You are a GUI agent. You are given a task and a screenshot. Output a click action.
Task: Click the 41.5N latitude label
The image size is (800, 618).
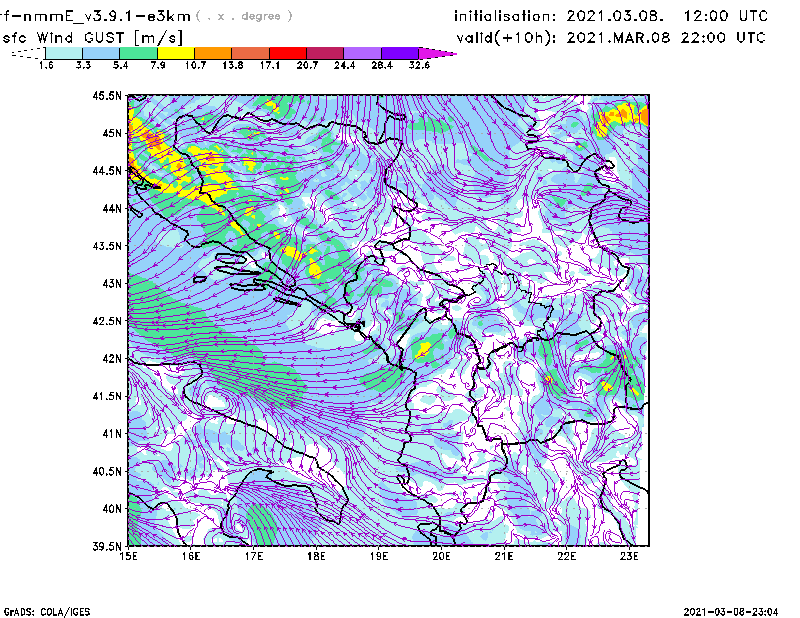pos(107,396)
